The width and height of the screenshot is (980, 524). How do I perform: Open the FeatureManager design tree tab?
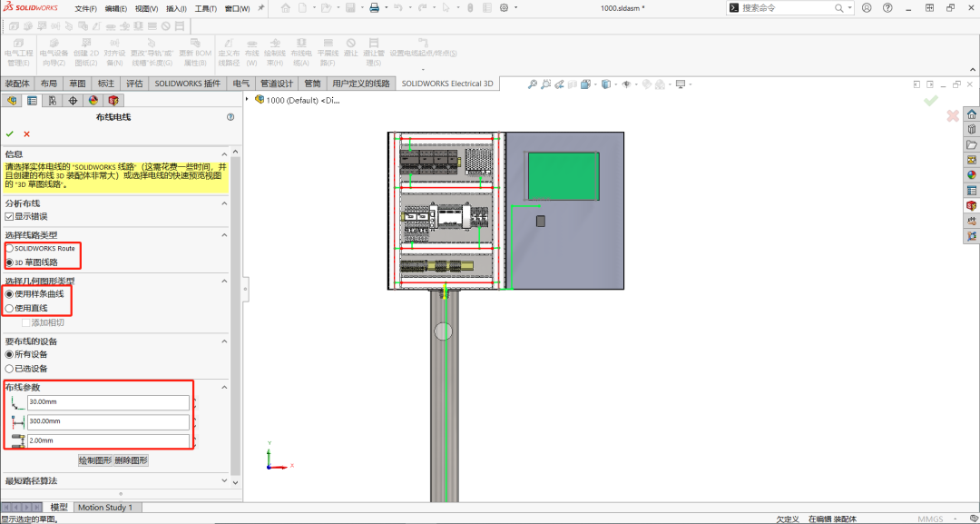coord(12,100)
